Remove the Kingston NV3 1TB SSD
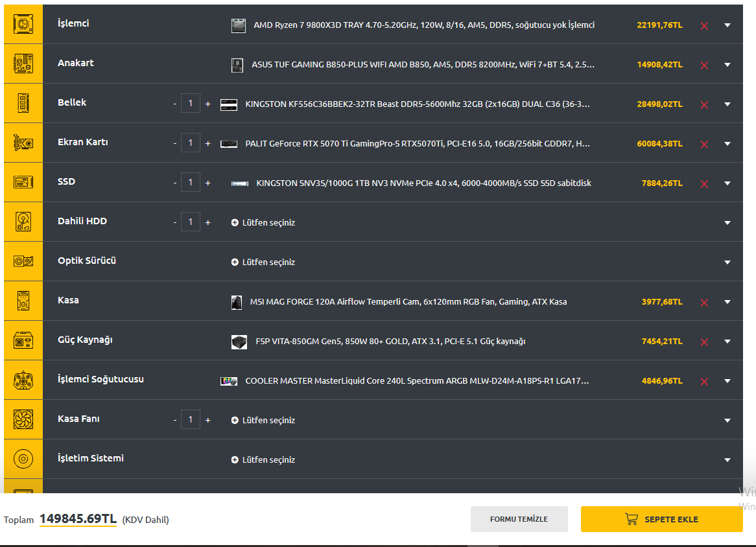This screenshot has width=756, height=547. [704, 184]
